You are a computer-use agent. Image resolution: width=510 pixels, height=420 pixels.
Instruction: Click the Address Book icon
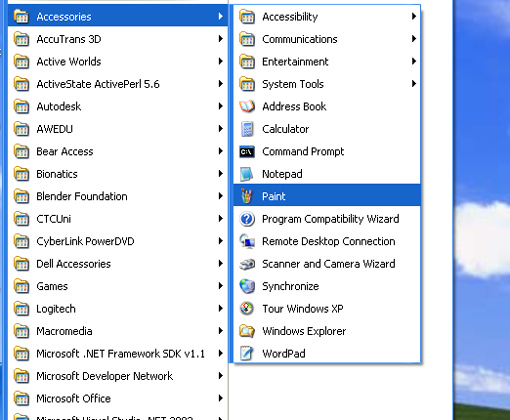(247, 106)
